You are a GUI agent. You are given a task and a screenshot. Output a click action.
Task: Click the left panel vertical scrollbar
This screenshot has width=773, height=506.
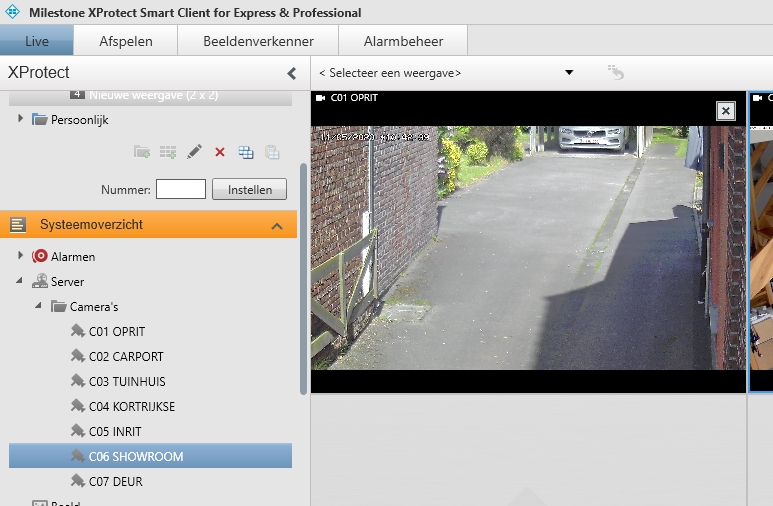303,279
